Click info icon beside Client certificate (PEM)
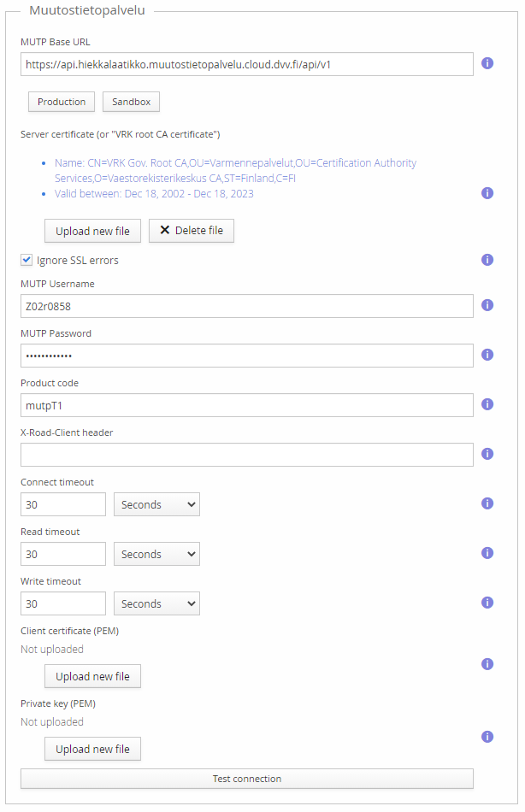525x812 pixels. [x=487, y=664]
